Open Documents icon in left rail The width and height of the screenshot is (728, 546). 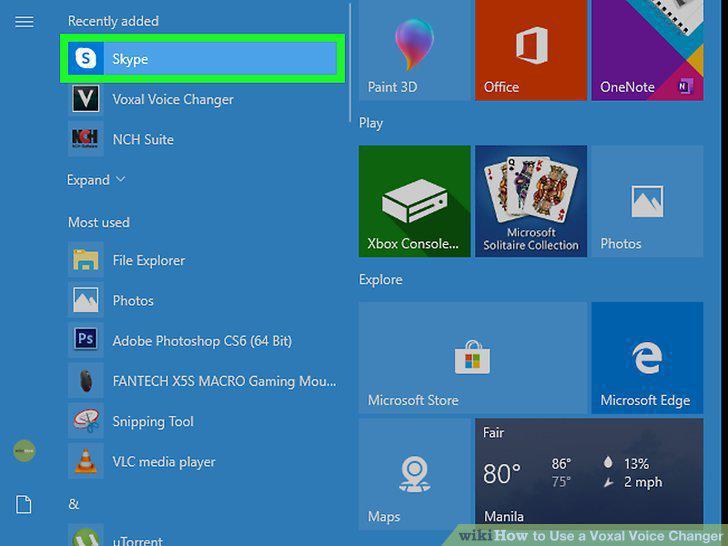(24, 504)
